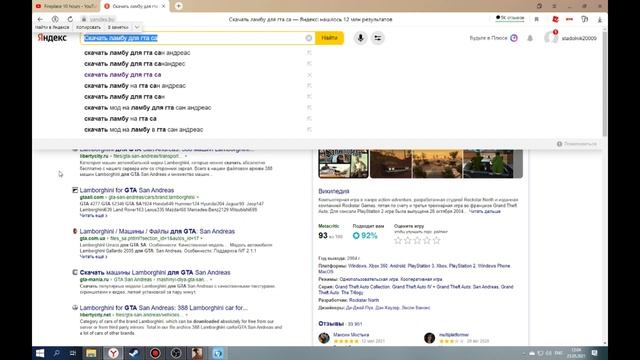Open the user avatar with the notification badge

pyautogui.click(x=551, y=38)
